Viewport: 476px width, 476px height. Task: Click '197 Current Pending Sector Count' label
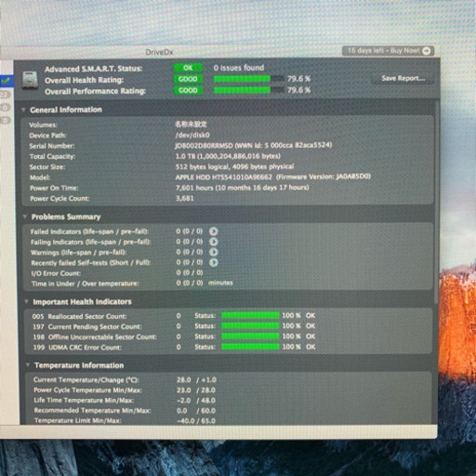(x=87, y=326)
